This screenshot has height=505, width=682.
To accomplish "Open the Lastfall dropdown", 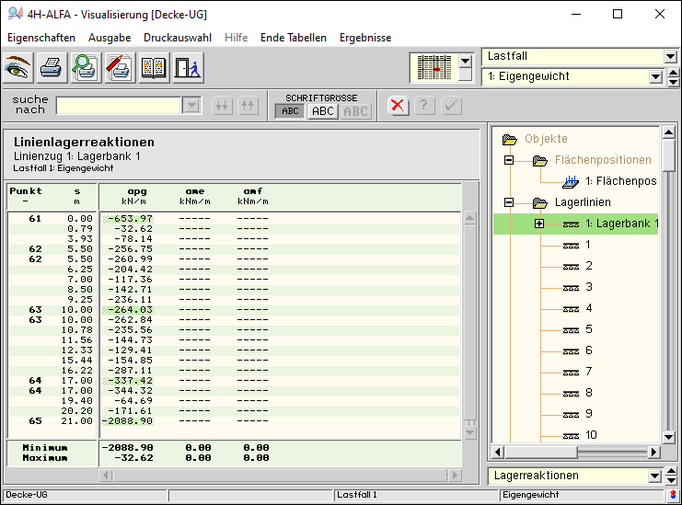I will pos(669,57).
